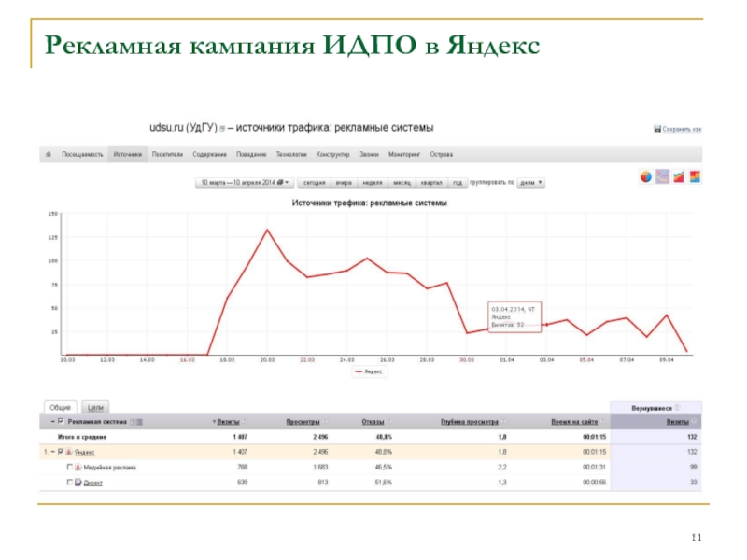The image size is (747, 560).
Task: Switch to area chart view icon
Action: coord(679,177)
